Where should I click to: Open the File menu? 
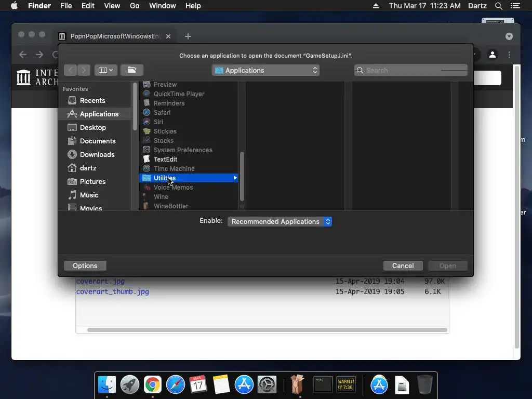(66, 6)
